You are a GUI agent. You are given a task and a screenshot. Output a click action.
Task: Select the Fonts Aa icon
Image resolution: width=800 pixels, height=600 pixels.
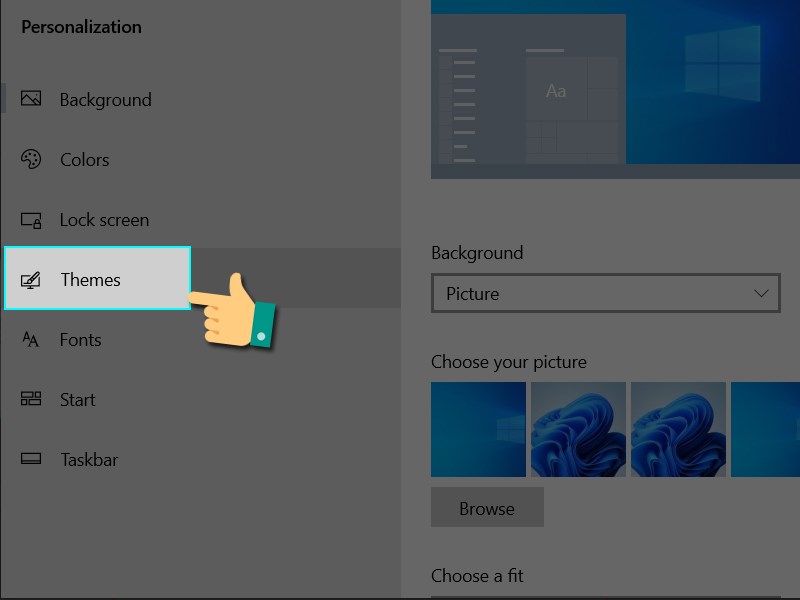(32, 339)
